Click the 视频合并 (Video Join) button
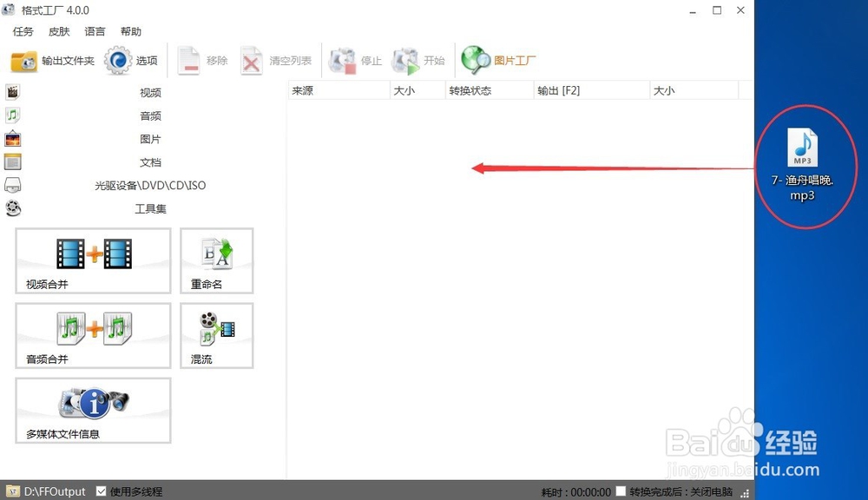The height and width of the screenshot is (500, 868). (x=92, y=260)
